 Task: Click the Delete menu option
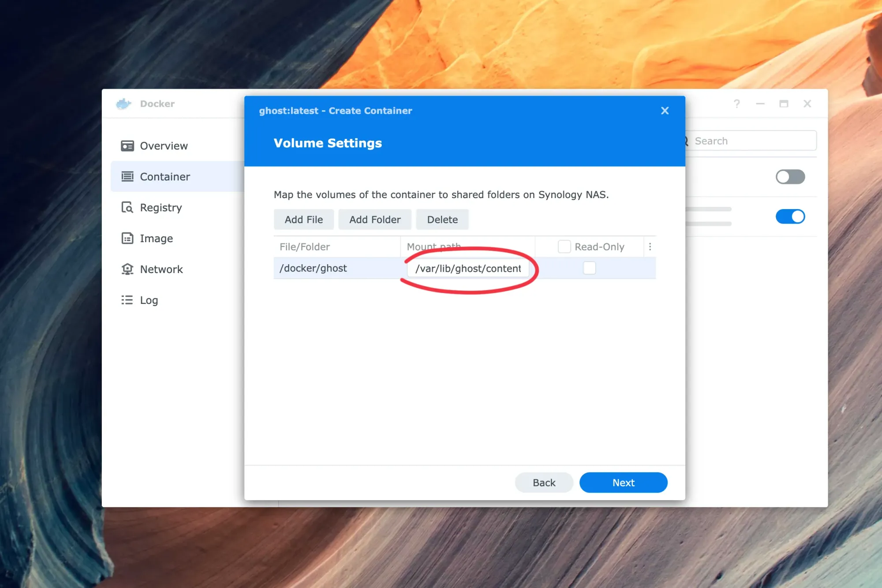442,219
